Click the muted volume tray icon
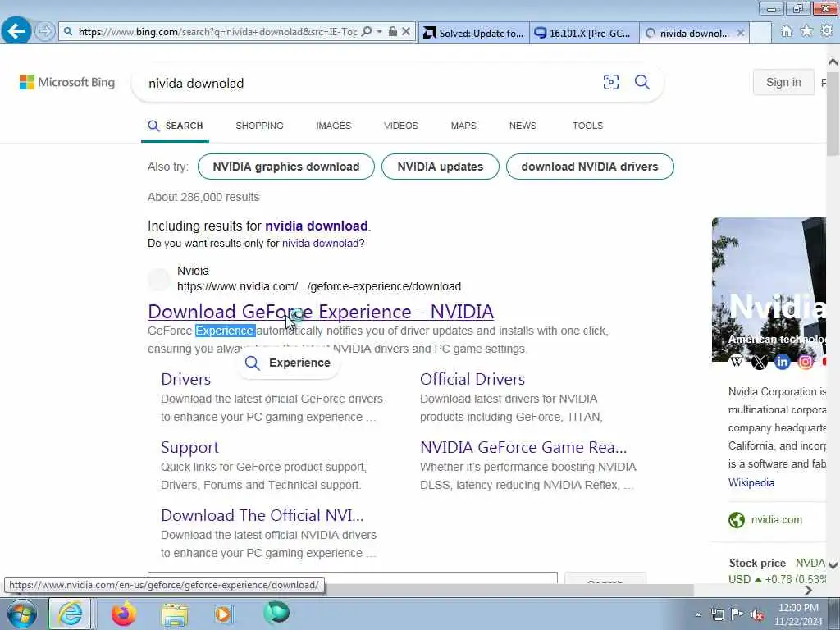The image size is (840, 630). coord(757,614)
